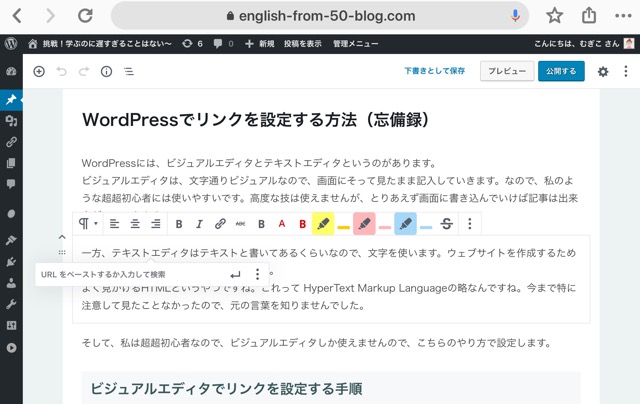This screenshot has height=404, width=640.
Task: Open Tools wrench icon in the sidebar
Action: [x=11, y=304]
